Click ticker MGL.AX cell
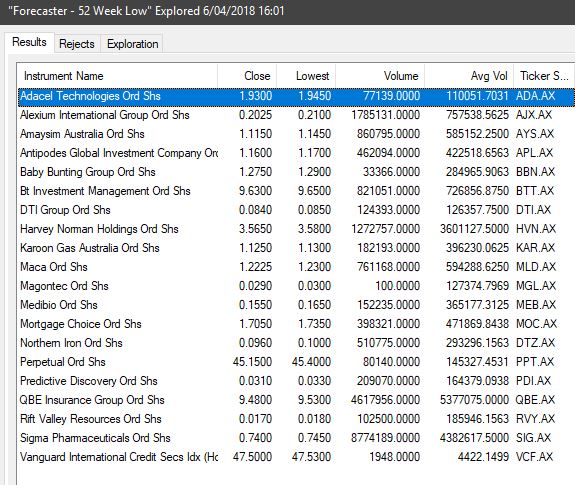Screen dimensions: 575x485 [x=536, y=286]
